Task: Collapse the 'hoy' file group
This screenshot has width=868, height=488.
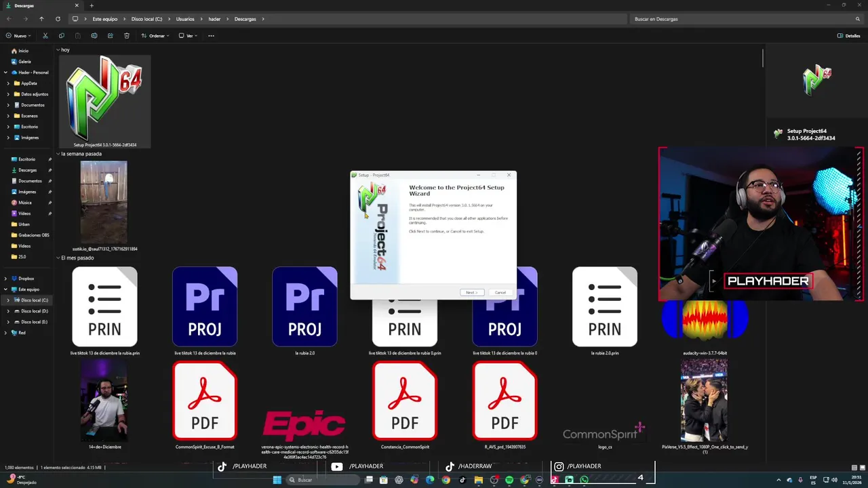Action: point(58,50)
